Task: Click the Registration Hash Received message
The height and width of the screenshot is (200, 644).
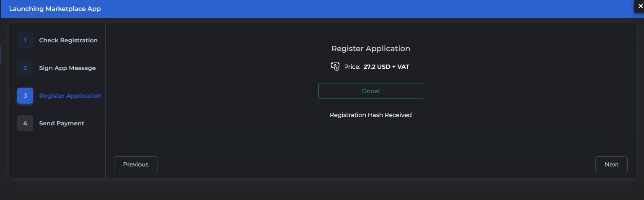Action: 370,115
